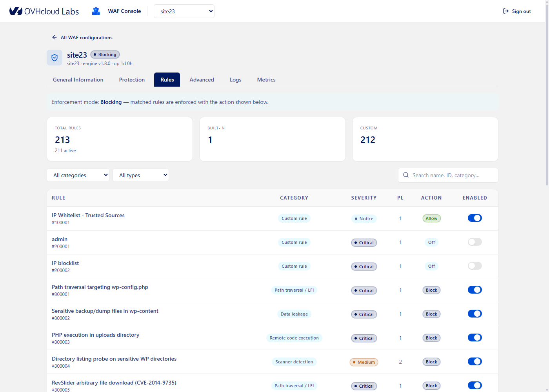Viewport: 549px width, 392px height.
Task: Open the site23 site selector dropdown
Action: pyautogui.click(x=184, y=11)
